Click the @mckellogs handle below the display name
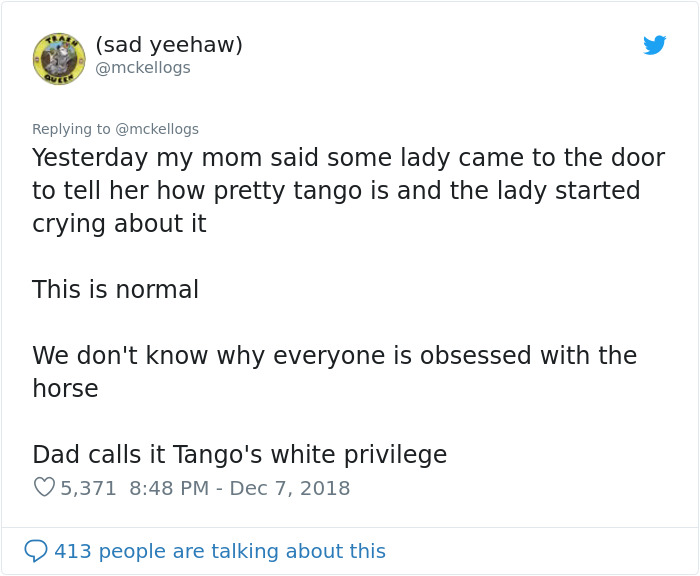The width and height of the screenshot is (700, 576). click(143, 68)
